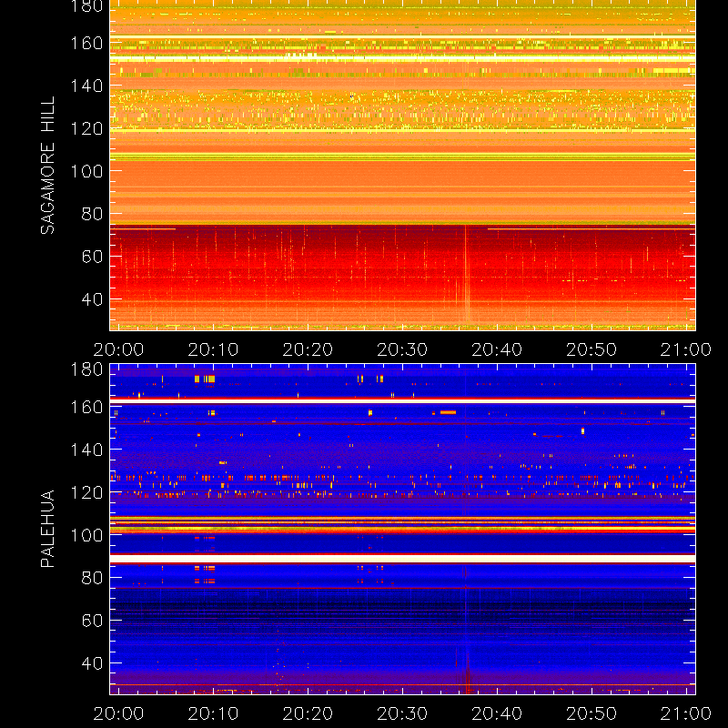Select the 180 tick label on Palehua plot
Image resolution: width=728 pixels, height=728 pixels.
[x=86, y=369]
